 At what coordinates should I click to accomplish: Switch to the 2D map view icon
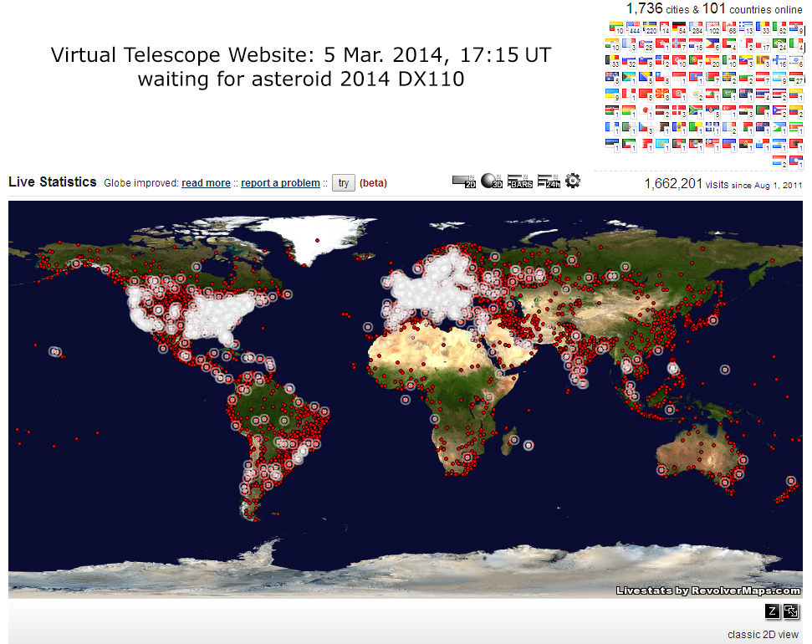click(x=463, y=181)
